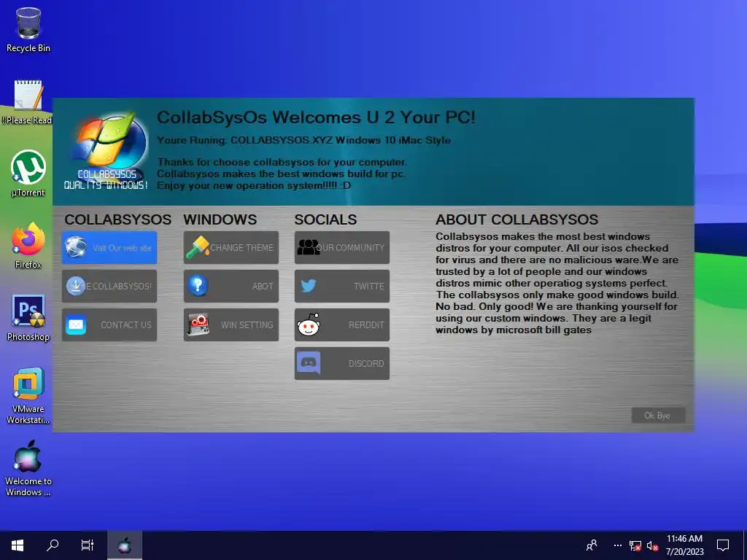The image size is (747, 560).
Task: Click the CollabSysOs Windows logo image
Action: 107,152
